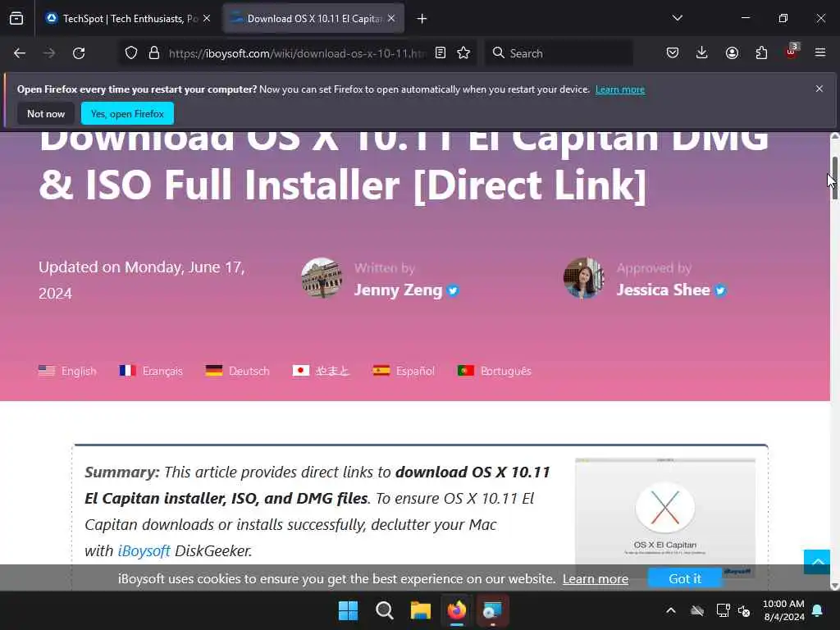
Task: Open the network status tray icon
Action: (x=724, y=610)
